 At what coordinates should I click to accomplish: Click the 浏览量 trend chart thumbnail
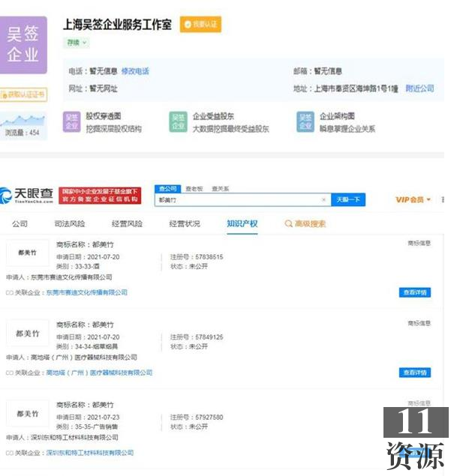point(23,126)
